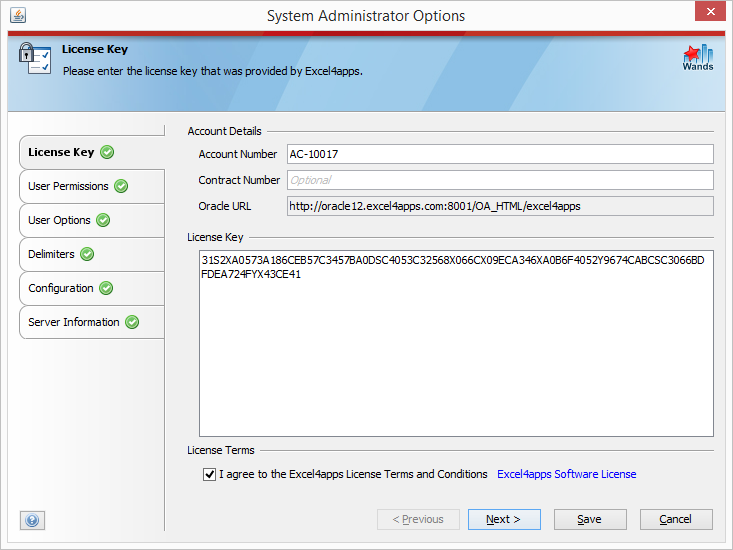Image resolution: width=733 pixels, height=550 pixels.
Task: Click green checkmark next to Delimiters
Action: tap(87, 254)
